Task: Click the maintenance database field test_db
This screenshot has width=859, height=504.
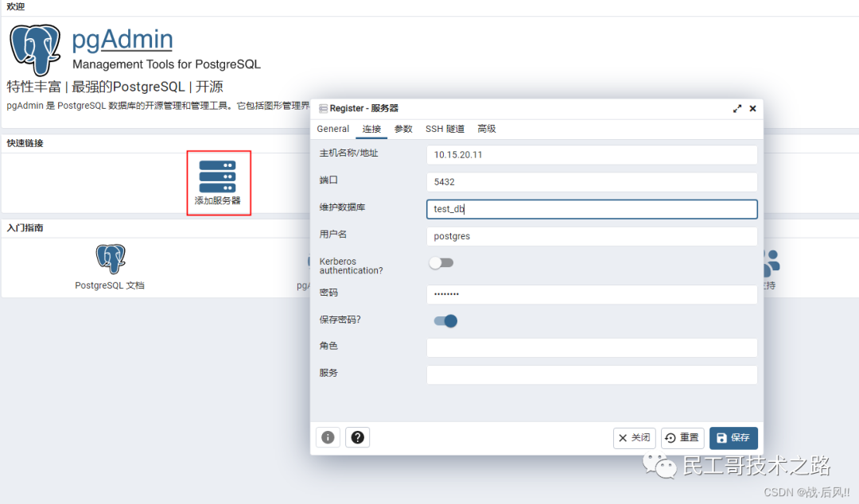Action: point(592,209)
